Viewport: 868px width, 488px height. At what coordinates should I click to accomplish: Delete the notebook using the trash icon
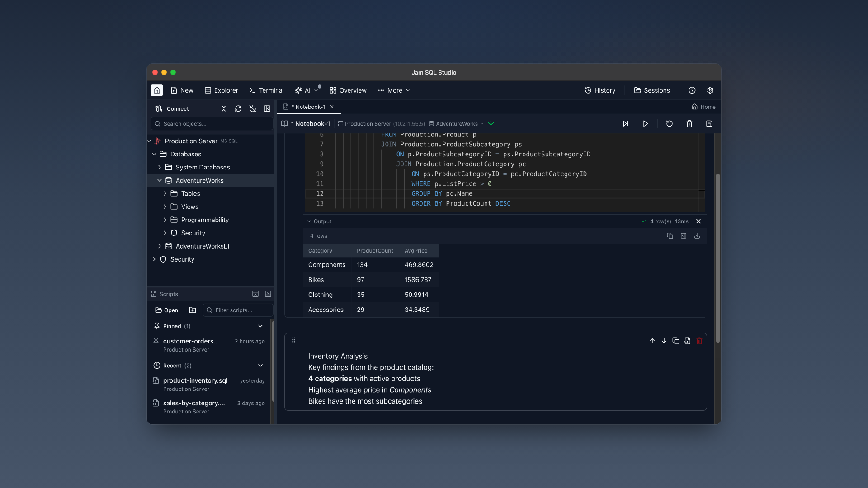[689, 123]
